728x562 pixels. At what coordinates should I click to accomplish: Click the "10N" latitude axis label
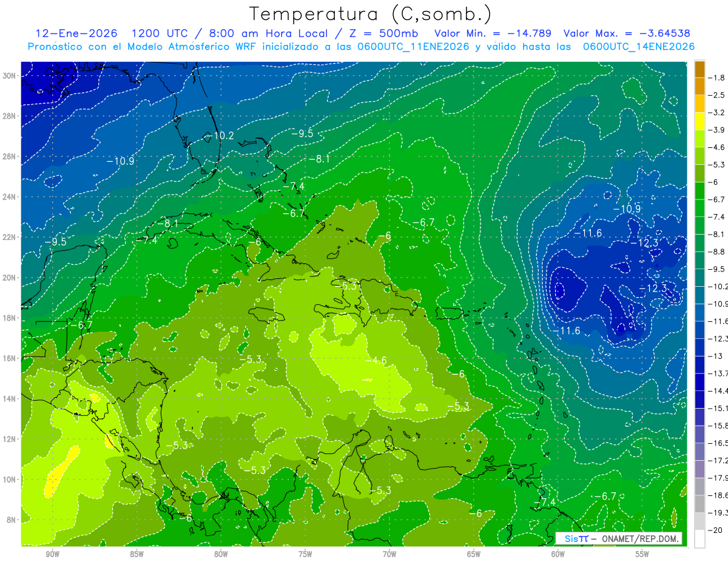coord(9,479)
